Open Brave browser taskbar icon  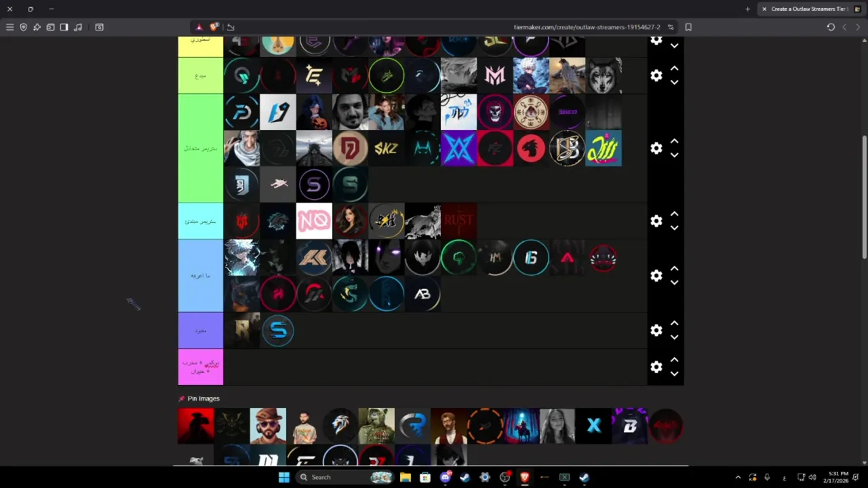click(524, 477)
